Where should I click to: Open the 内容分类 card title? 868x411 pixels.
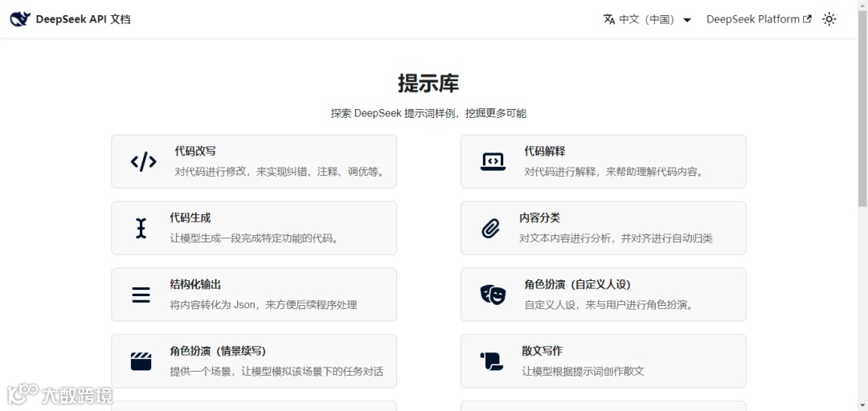[539, 218]
